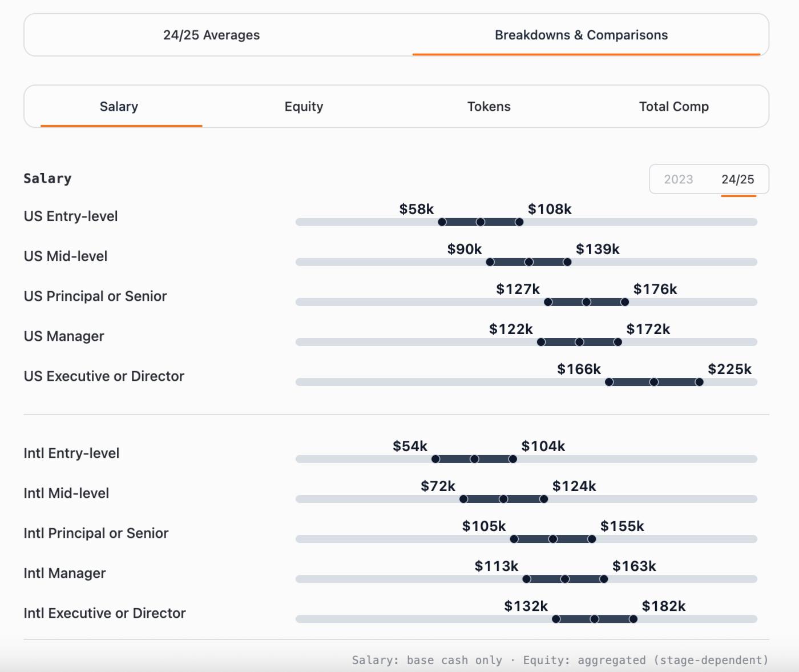Select the 24/25 year toggle

coord(737,179)
